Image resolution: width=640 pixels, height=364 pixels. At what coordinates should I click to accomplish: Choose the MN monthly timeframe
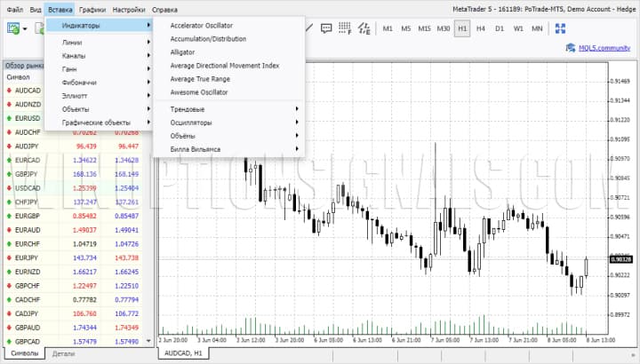click(x=536, y=28)
